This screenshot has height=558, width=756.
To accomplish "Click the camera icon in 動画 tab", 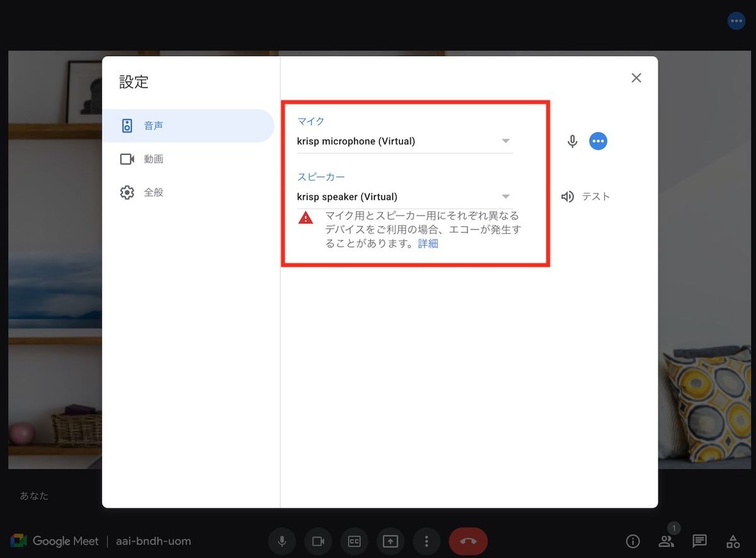I will click(127, 159).
